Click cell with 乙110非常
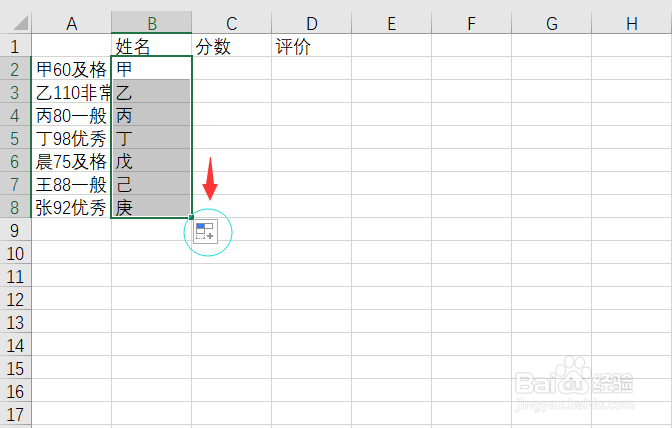The image size is (672, 428). point(72,92)
